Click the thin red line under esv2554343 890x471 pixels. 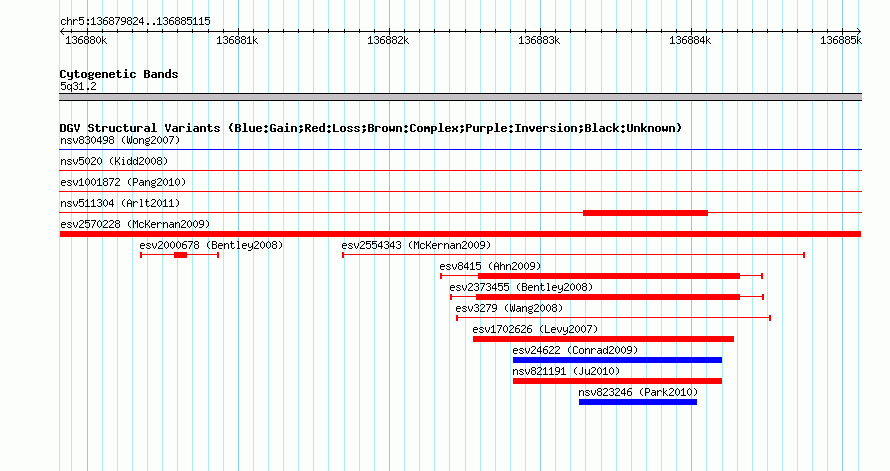(573, 255)
